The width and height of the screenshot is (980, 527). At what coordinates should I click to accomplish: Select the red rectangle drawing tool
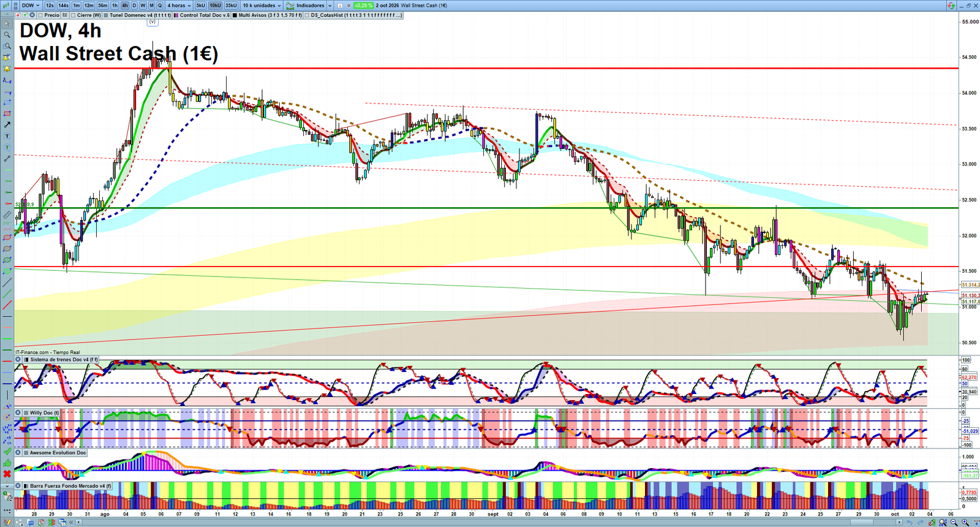pos(7,114)
